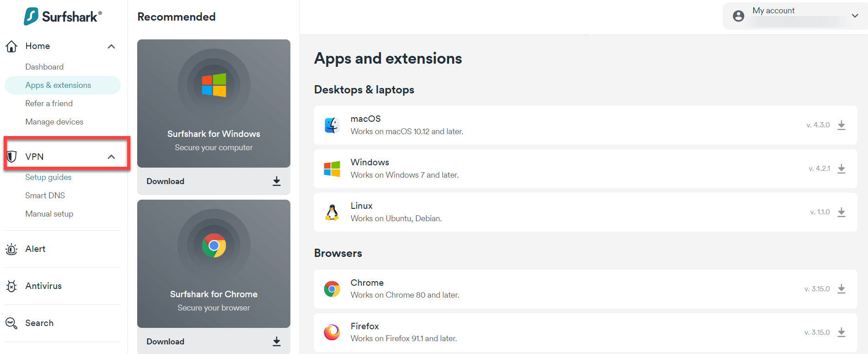Click 'Works on macOS 10.12 and later.'
Screen dimensions: 868x354
click(407, 131)
